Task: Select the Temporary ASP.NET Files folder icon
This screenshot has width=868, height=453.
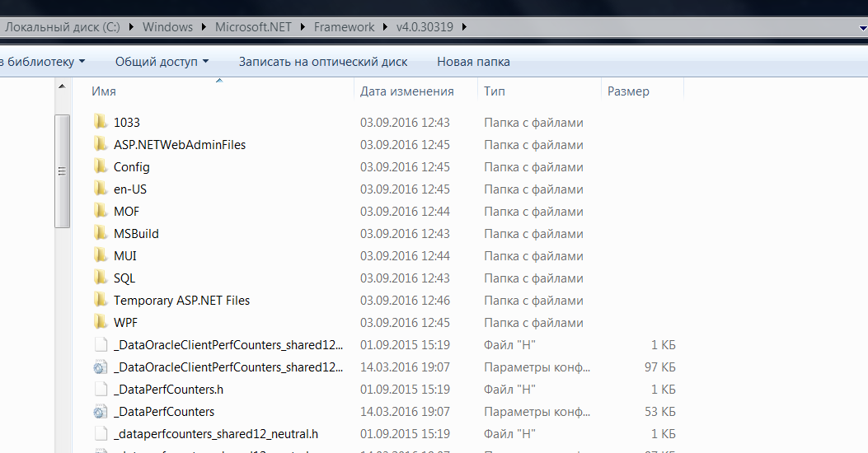Action: 101,300
